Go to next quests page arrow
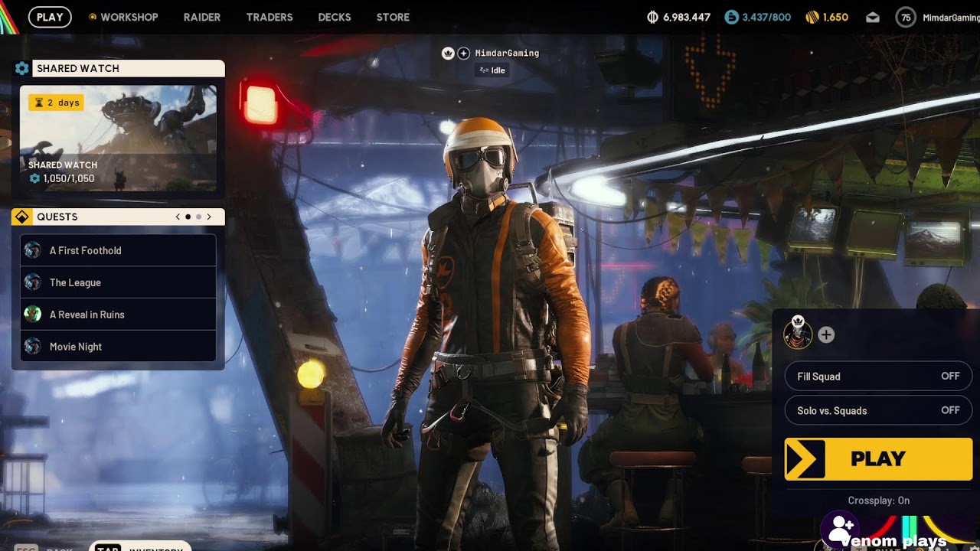Viewport: 980px width, 551px height. [209, 217]
